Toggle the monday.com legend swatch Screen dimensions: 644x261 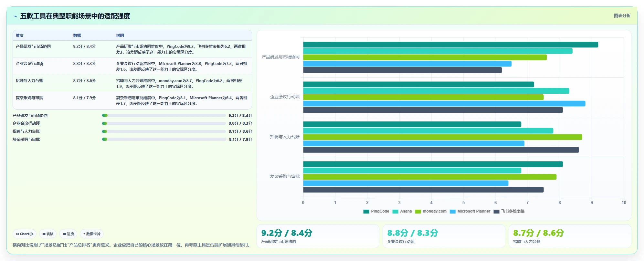pyautogui.click(x=418, y=212)
